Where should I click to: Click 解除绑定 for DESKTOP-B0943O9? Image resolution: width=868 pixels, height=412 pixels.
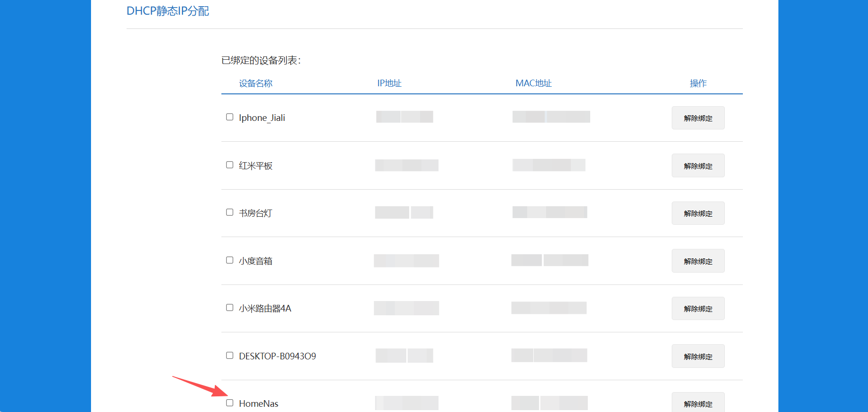pyautogui.click(x=698, y=357)
